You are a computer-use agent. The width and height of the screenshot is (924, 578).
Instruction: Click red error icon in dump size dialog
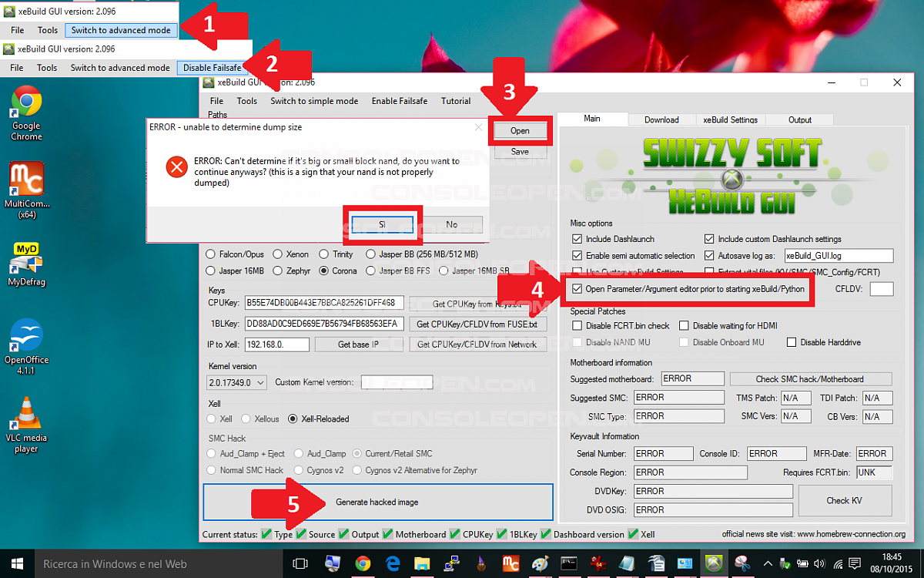(177, 166)
